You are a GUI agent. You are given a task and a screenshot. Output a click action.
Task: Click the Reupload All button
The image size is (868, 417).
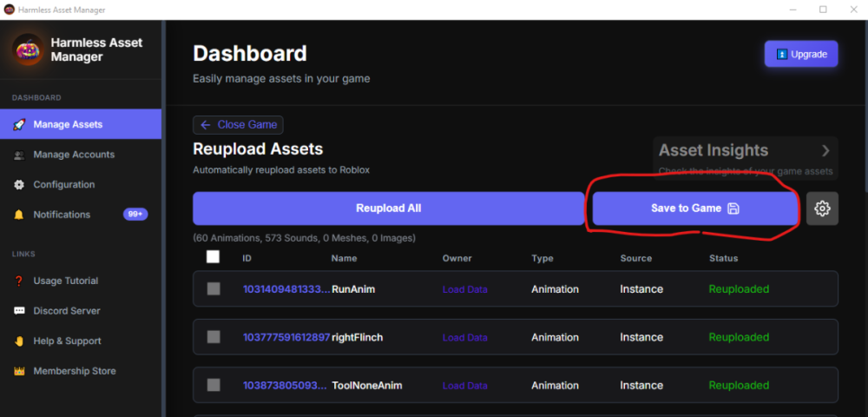pyautogui.click(x=388, y=208)
